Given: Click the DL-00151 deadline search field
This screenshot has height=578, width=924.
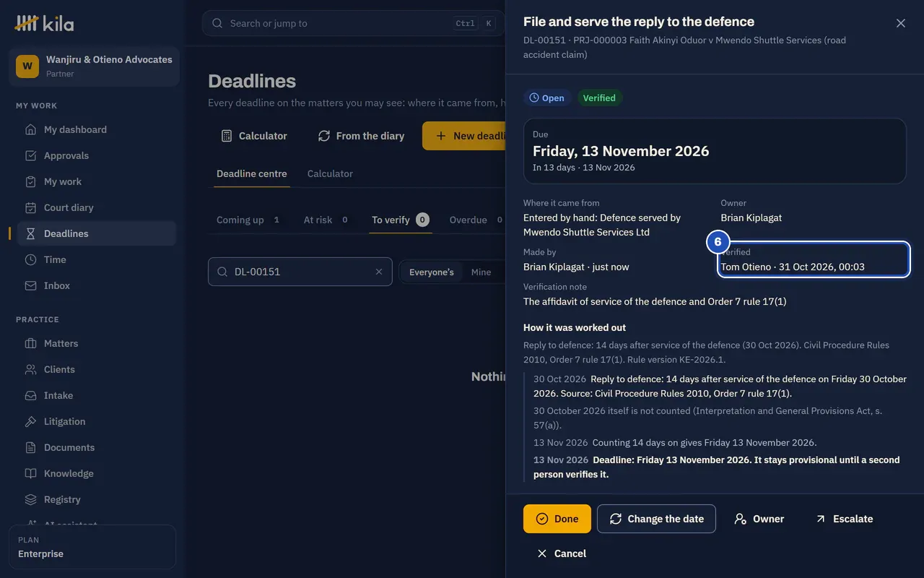Looking at the screenshot, I should pos(300,272).
